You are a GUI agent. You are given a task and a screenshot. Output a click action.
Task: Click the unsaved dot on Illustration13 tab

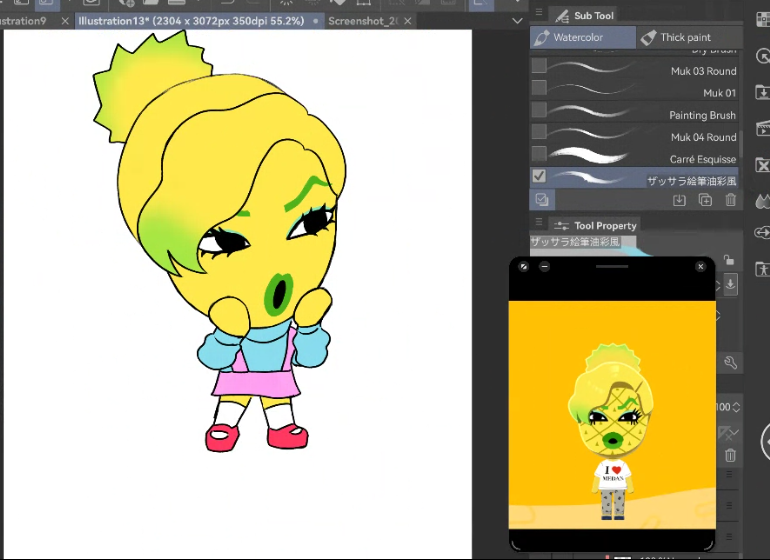coord(315,21)
